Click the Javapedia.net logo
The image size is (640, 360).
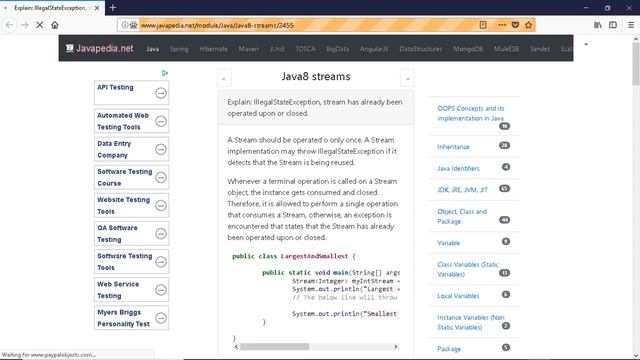[x=100, y=48]
